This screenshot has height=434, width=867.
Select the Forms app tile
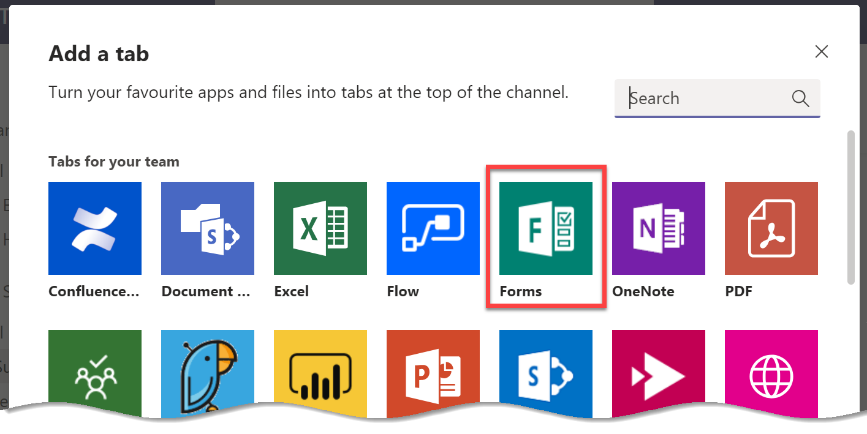[x=546, y=228]
